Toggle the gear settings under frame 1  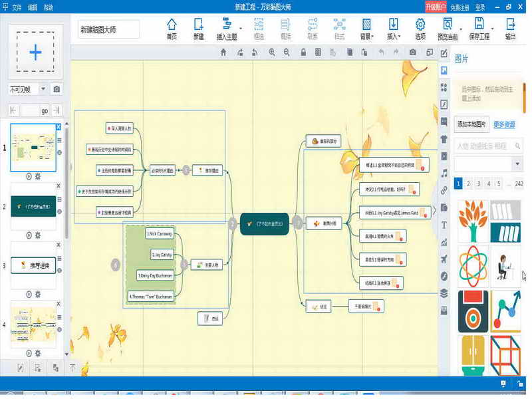tap(38, 176)
